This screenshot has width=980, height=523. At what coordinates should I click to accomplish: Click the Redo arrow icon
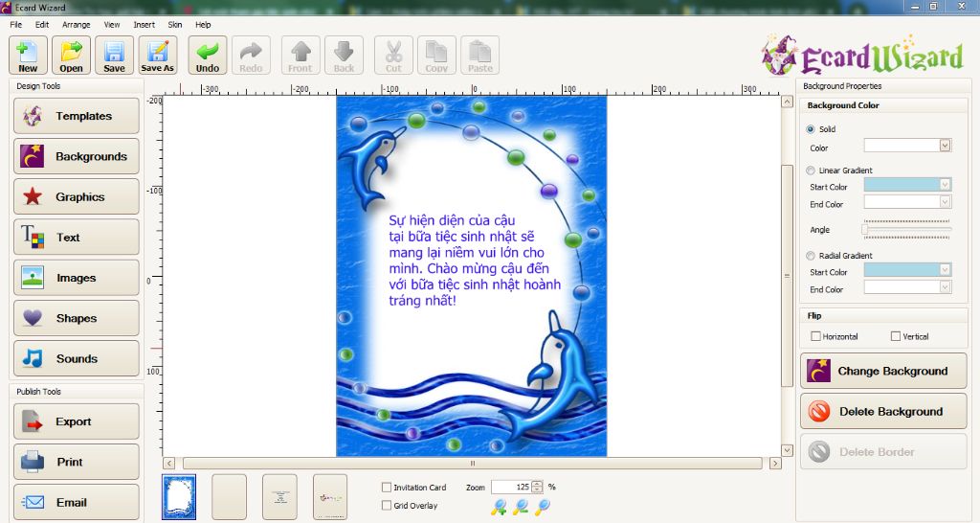click(x=251, y=55)
